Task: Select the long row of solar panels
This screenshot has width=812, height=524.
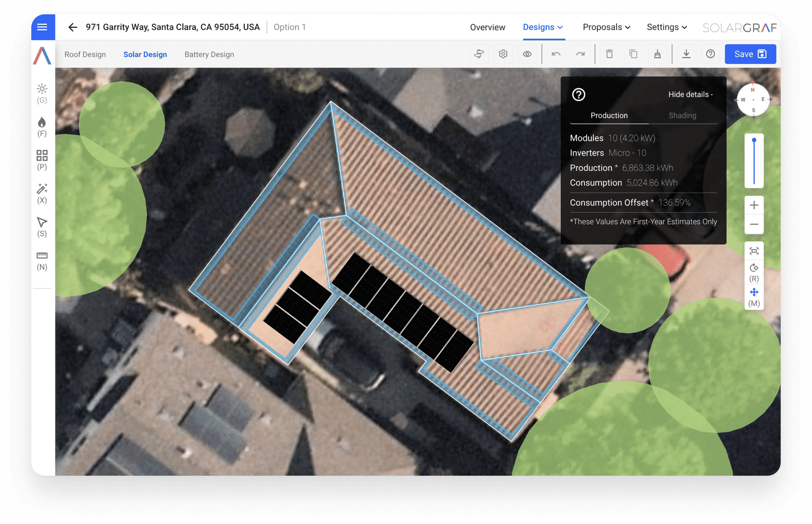Action: point(402,312)
